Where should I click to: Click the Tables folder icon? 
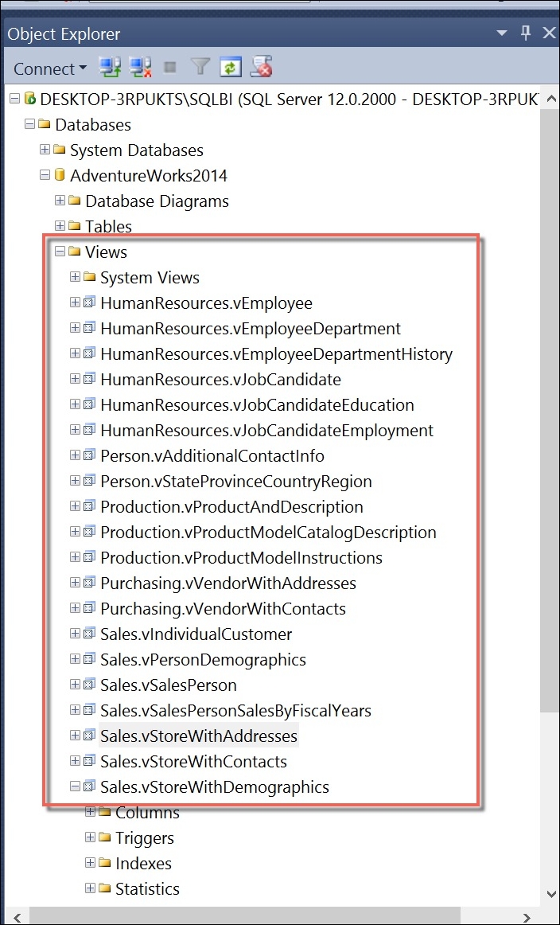(x=74, y=226)
